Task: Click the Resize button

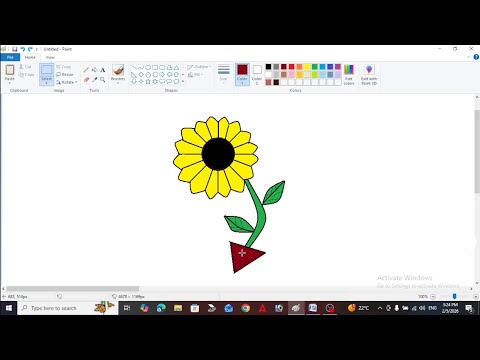Action: 65,75
